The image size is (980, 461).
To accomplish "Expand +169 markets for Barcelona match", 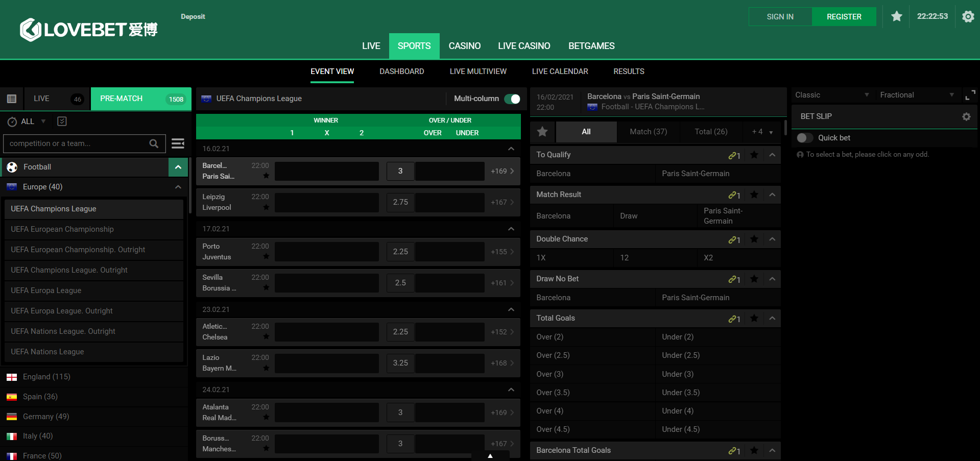I will [503, 171].
